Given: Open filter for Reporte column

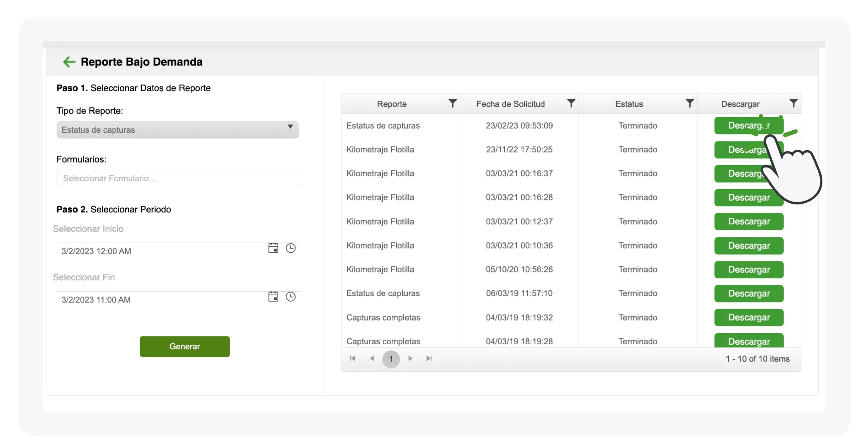Looking at the screenshot, I should pos(453,104).
